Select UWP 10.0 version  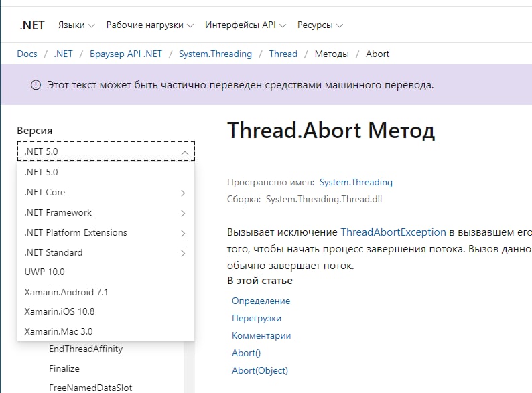(106, 272)
